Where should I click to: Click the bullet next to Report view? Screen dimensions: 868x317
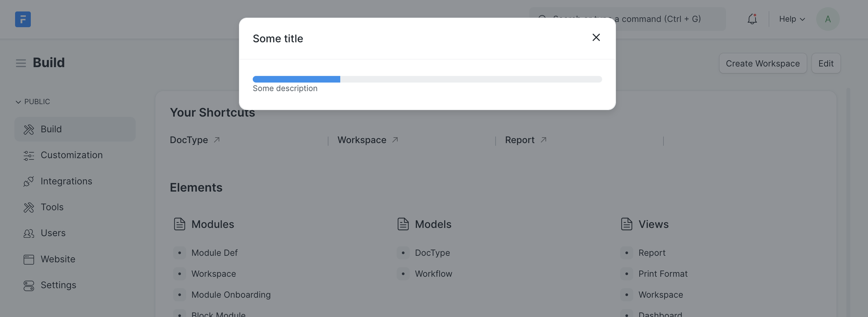click(x=627, y=253)
